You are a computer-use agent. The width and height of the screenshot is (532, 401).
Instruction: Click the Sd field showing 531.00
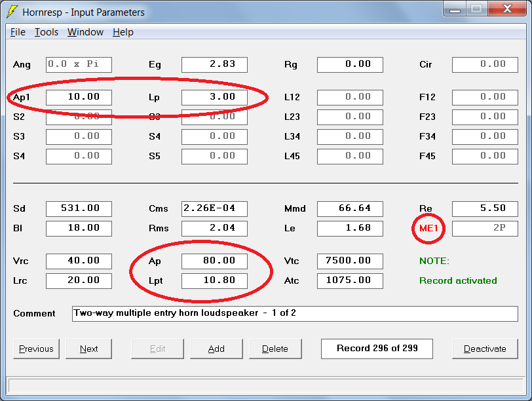[x=79, y=209]
